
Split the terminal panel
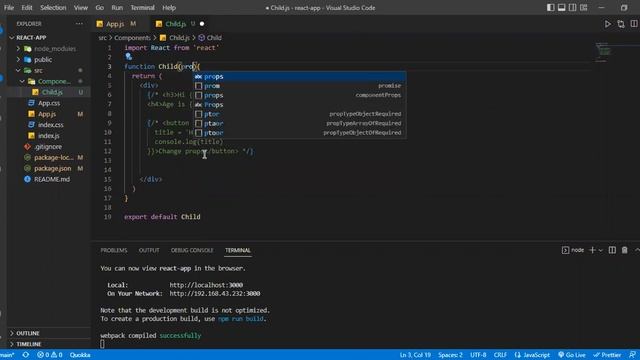612,250
